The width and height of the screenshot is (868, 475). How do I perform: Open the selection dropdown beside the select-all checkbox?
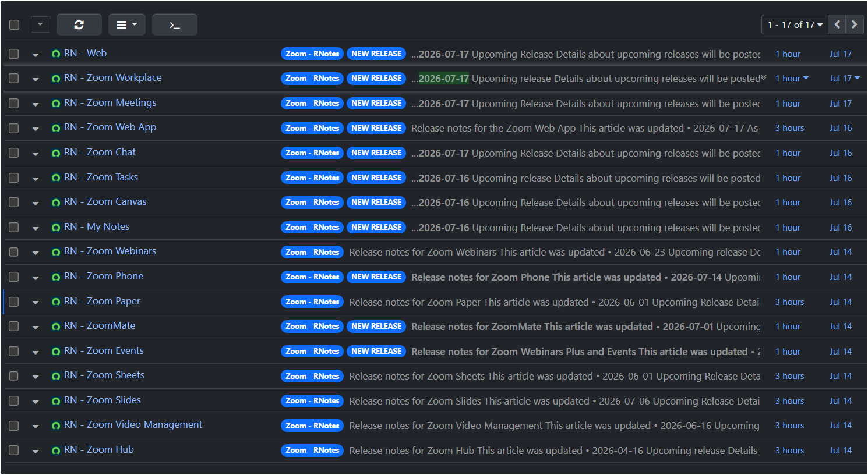40,24
